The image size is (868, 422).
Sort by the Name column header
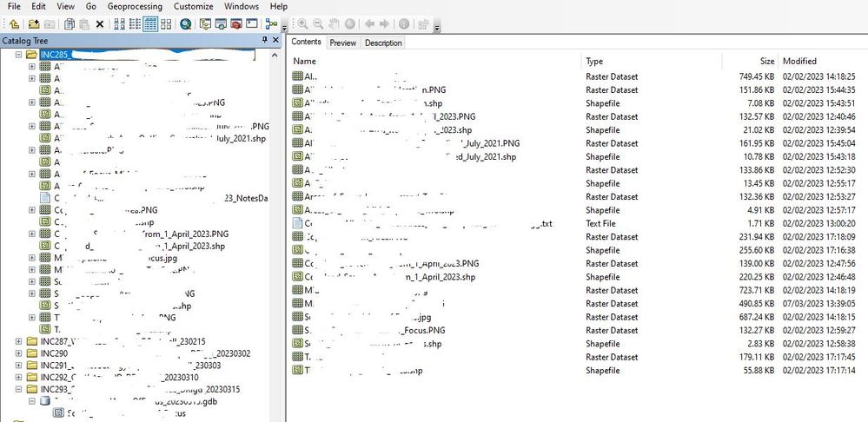434,61
